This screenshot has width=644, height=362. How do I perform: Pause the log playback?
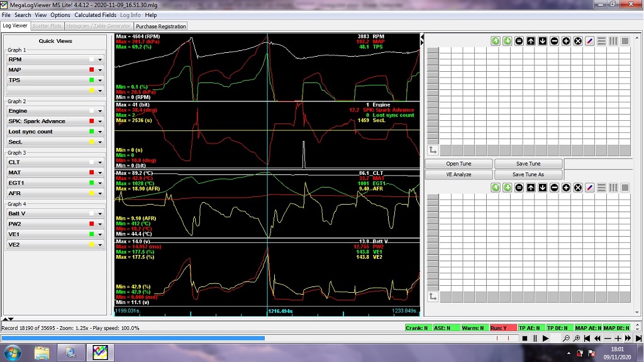pyautogui.click(x=535, y=339)
